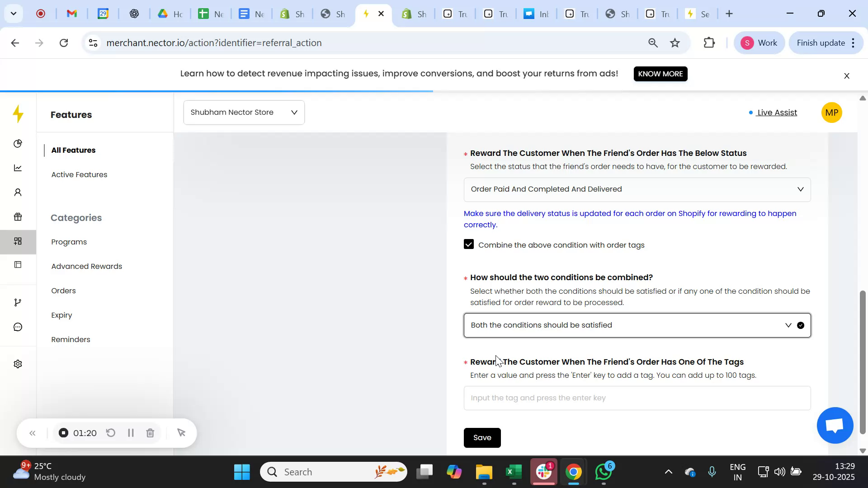Switch to Active Features
The height and width of the screenshot is (488, 868).
tap(79, 174)
